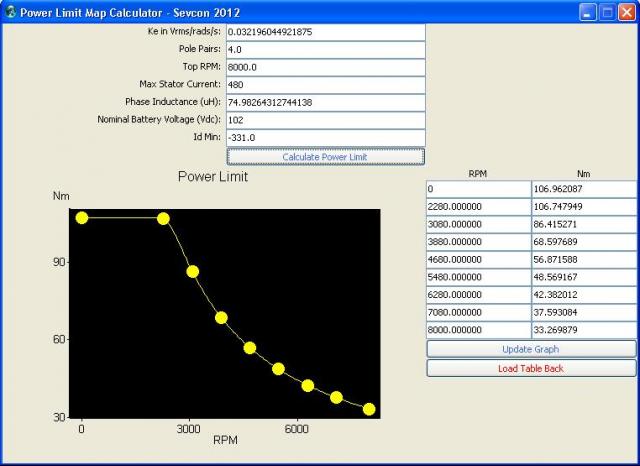Click the Top RPM field showing 8000.0
Viewport: 640px width, 466px height.
point(326,67)
